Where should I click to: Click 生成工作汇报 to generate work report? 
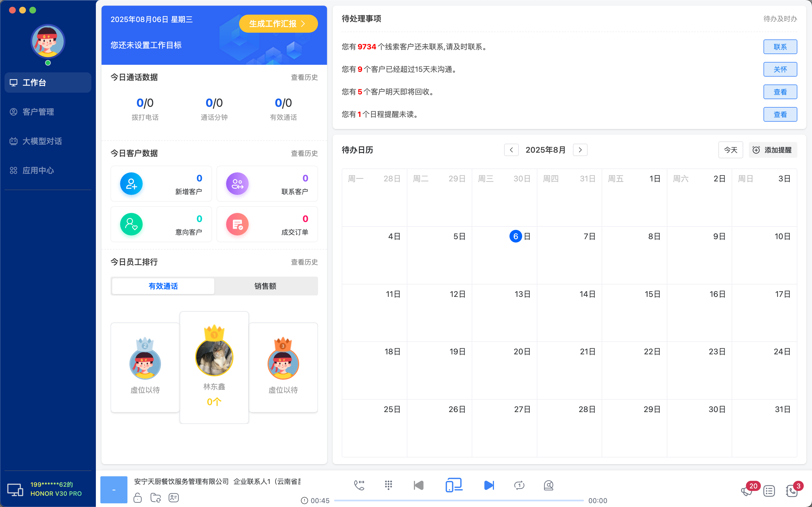tap(278, 23)
